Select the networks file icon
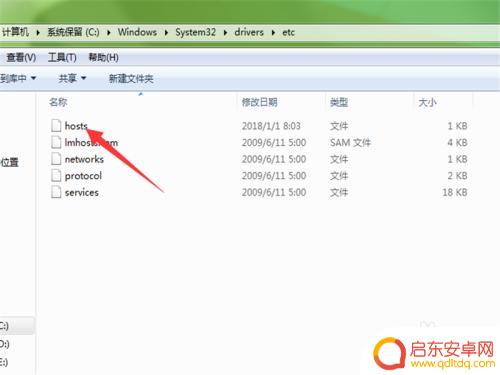The height and width of the screenshot is (375, 500). 56,159
